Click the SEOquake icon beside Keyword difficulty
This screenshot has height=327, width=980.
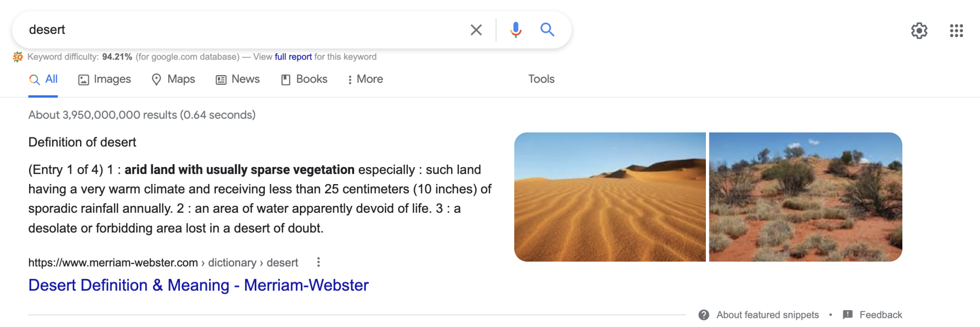coord(18,57)
